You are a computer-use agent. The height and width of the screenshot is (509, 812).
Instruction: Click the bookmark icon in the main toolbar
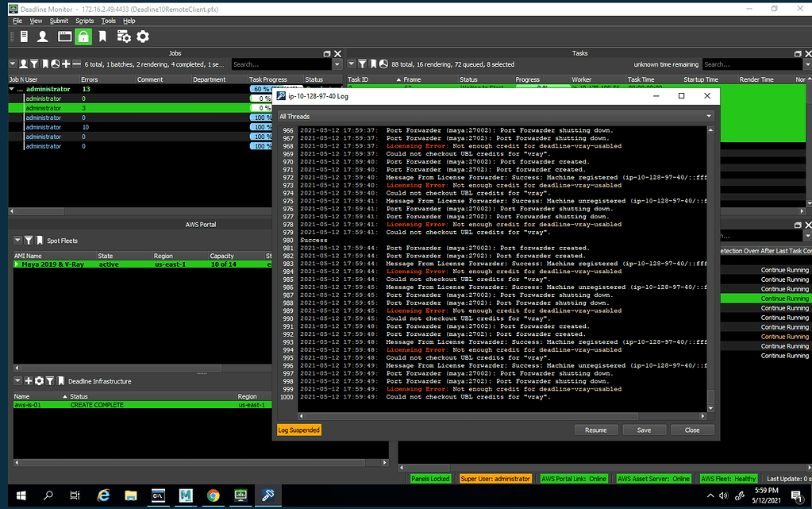pyautogui.click(x=102, y=37)
